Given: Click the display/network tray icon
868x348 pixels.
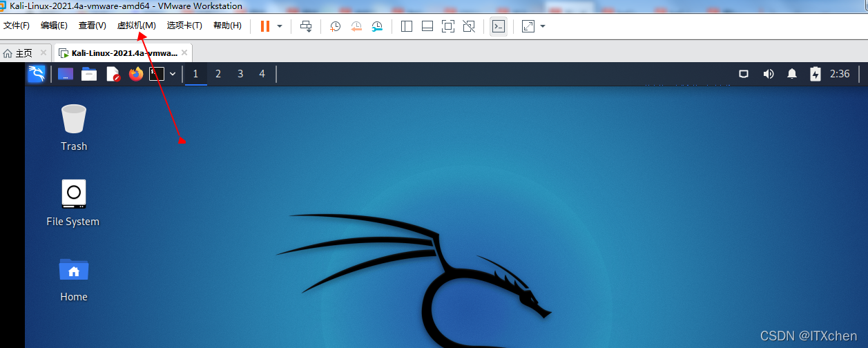Looking at the screenshot, I should pos(744,74).
